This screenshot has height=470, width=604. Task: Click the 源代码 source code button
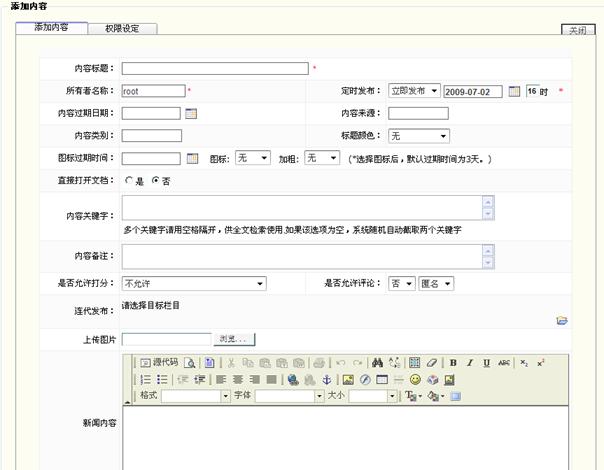158,362
